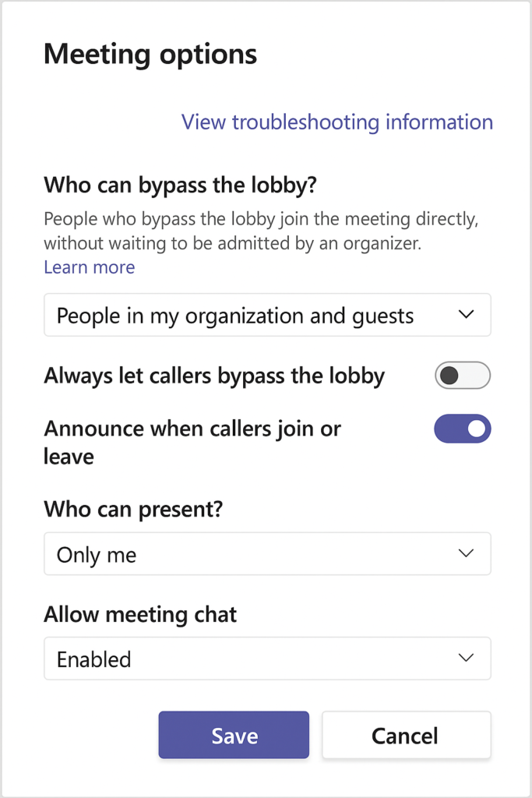Click the dark knob on the bypass lobby switch
The image size is (532, 798).
tap(449, 376)
